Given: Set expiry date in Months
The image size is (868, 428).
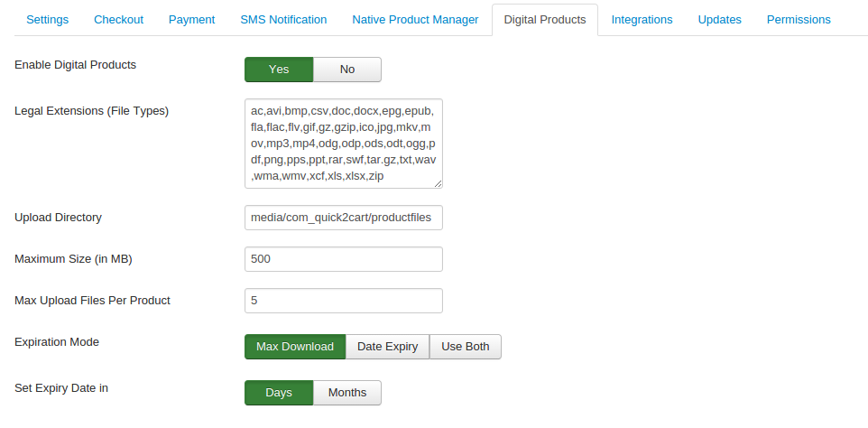Looking at the screenshot, I should point(347,393).
